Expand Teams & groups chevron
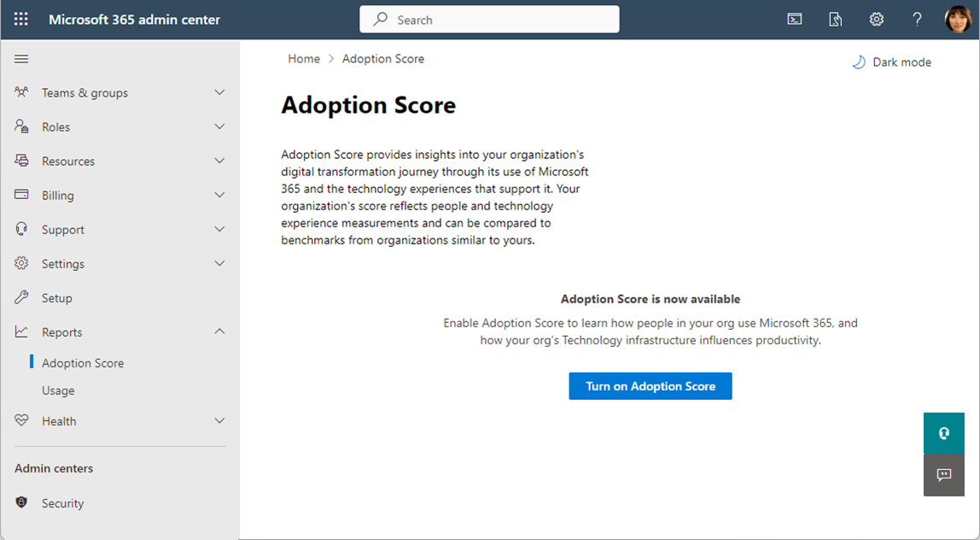 point(219,92)
